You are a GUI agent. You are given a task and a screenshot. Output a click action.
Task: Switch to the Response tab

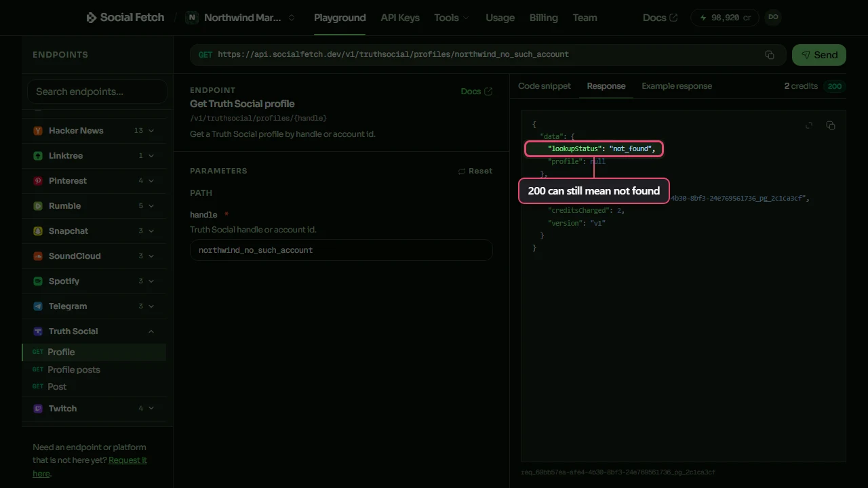(606, 86)
